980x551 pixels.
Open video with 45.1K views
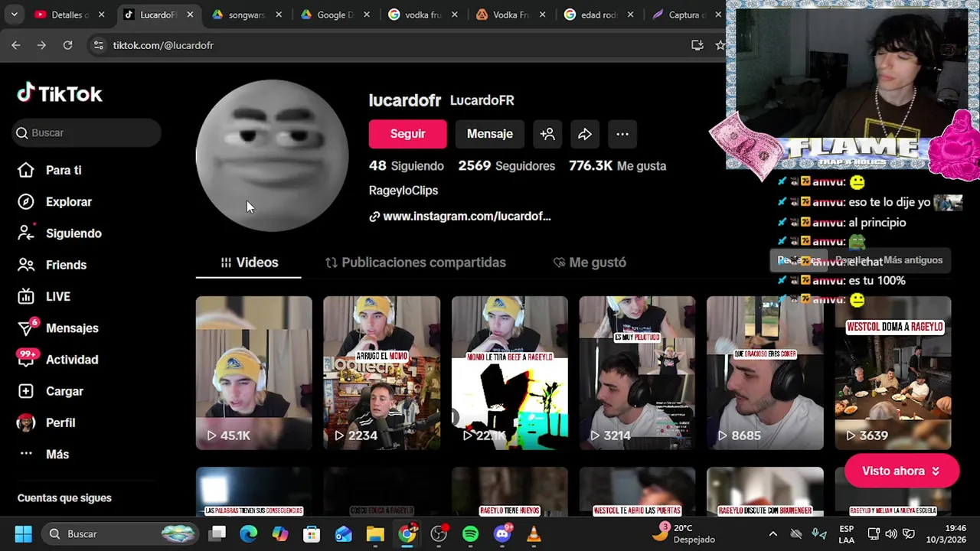[x=253, y=373]
